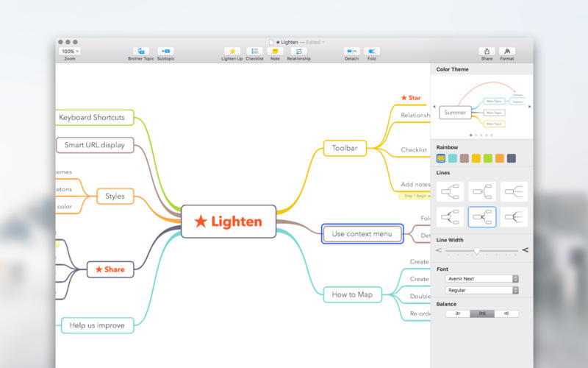Pick the dark slate rainbow swatch
The width and height of the screenshot is (588, 368).
[x=511, y=158]
